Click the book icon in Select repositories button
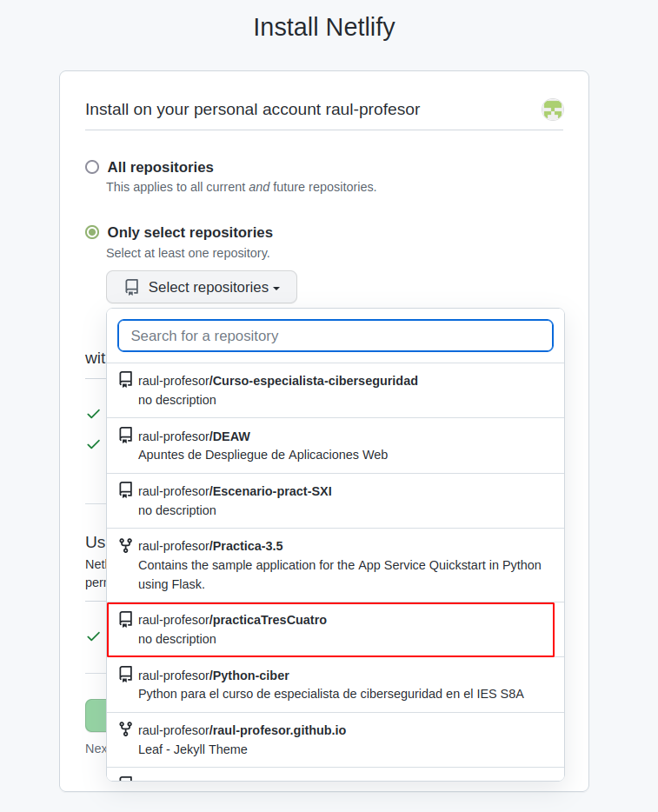This screenshot has height=812, width=658. pos(132,287)
